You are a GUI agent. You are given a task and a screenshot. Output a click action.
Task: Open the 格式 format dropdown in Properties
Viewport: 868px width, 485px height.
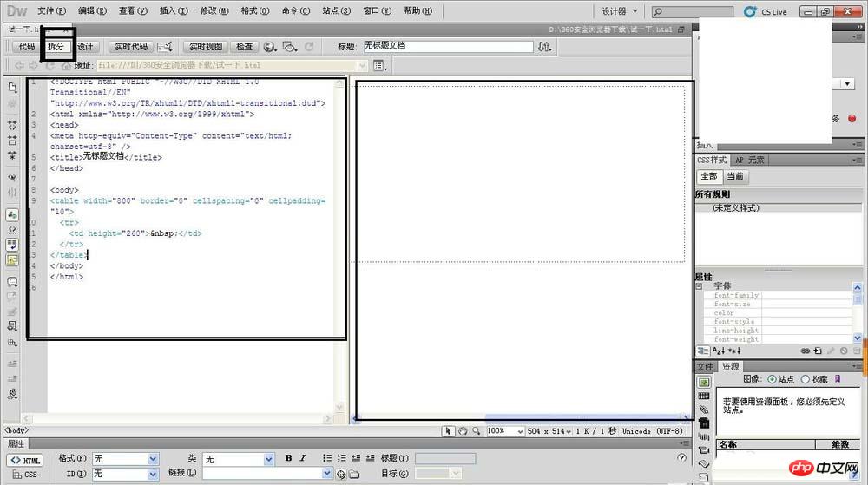click(x=126, y=459)
